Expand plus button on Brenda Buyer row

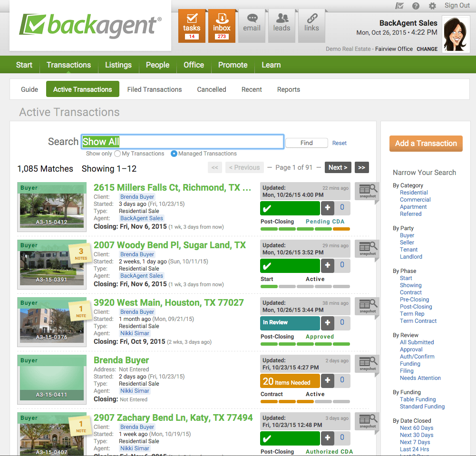coord(328,381)
